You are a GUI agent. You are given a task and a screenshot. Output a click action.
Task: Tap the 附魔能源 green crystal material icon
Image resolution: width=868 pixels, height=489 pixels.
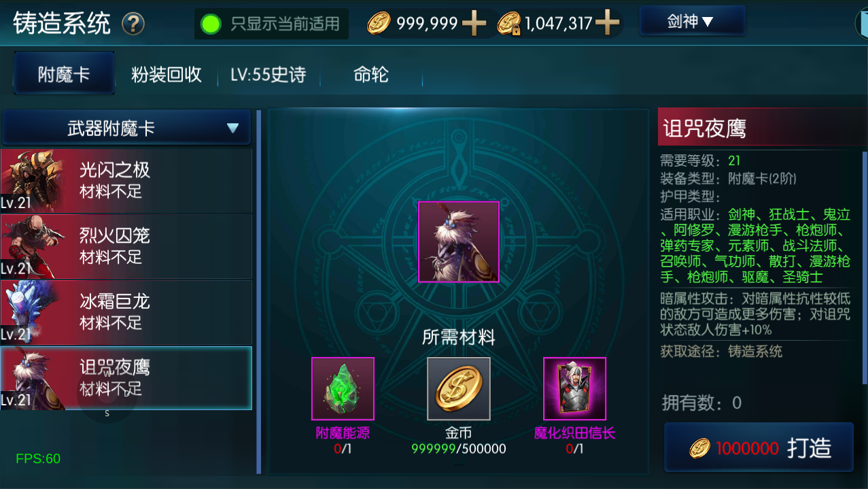[343, 388]
